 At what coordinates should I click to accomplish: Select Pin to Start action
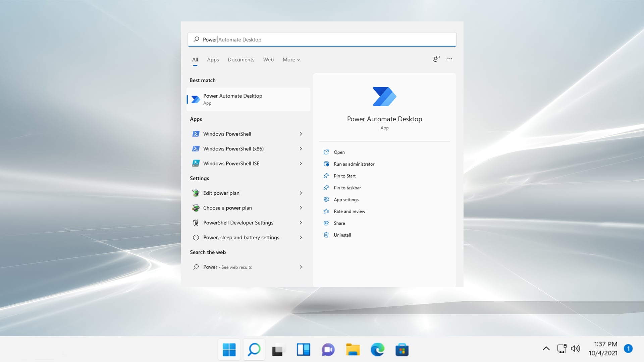pos(344,176)
